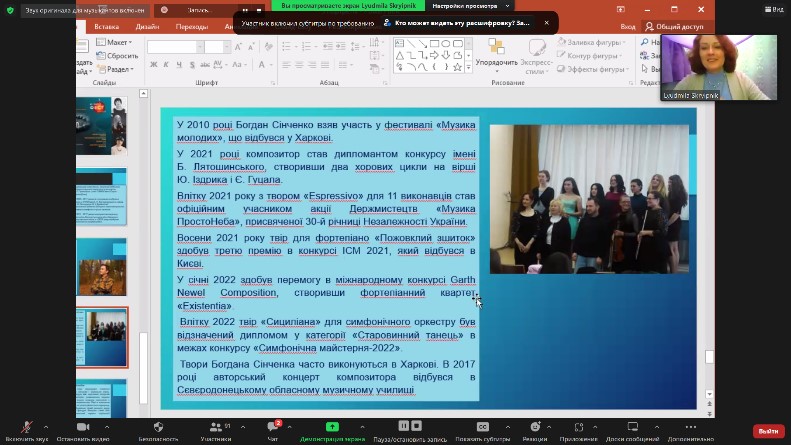Click Вход sign-in link in PowerPoint
Image resolution: width=791 pixels, height=445 pixels.
point(628,26)
